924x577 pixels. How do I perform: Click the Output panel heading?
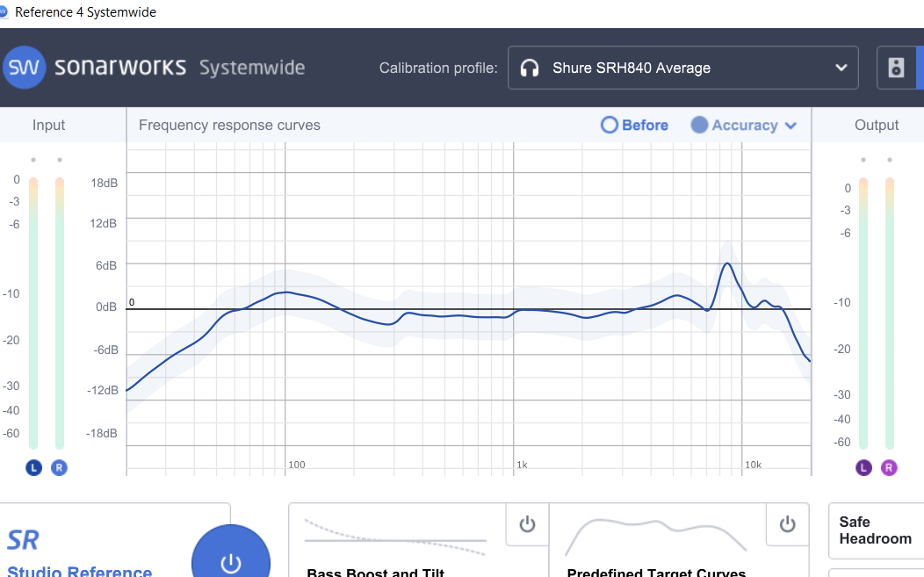(x=877, y=125)
